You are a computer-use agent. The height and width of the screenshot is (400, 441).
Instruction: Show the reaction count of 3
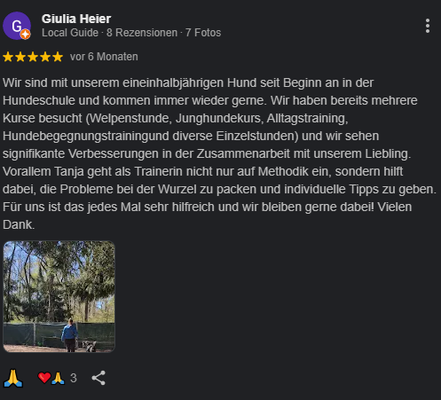point(73,378)
